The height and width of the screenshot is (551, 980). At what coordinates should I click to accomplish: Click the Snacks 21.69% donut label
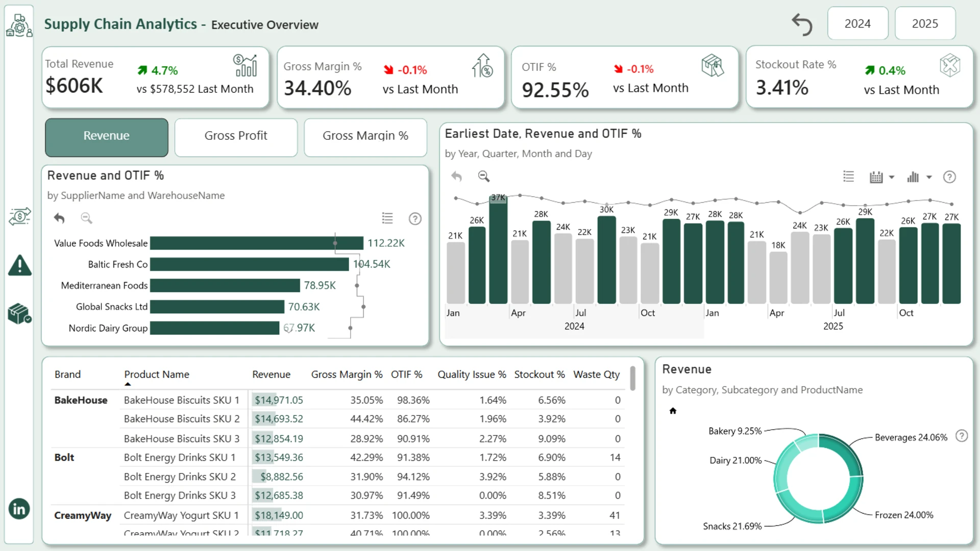[732, 526]
